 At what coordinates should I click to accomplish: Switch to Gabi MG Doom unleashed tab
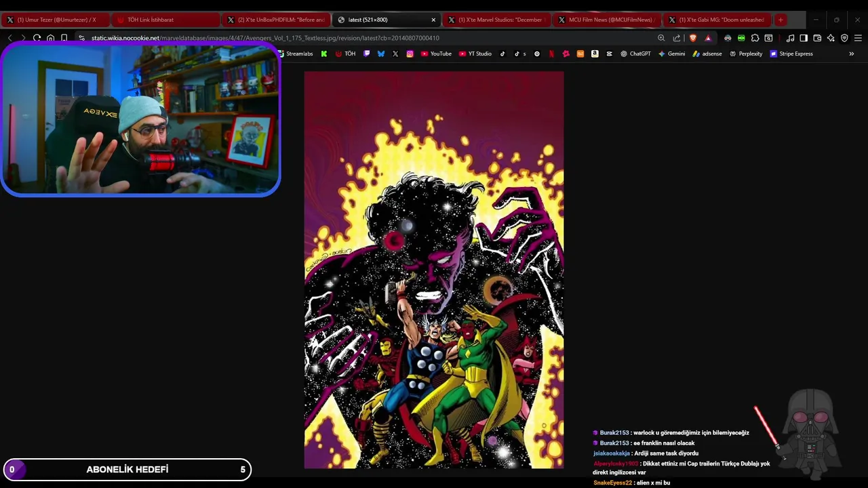tap(717, 20)
